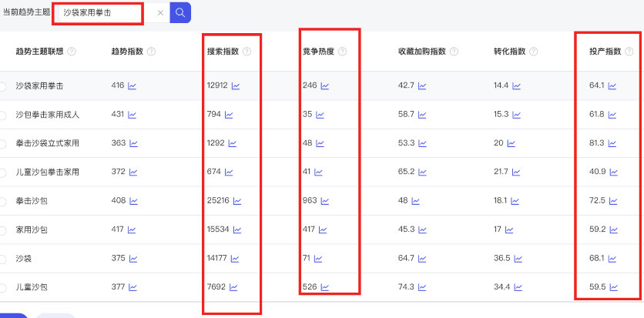Click the 儿童沙包 topic name

click(32, 287)
